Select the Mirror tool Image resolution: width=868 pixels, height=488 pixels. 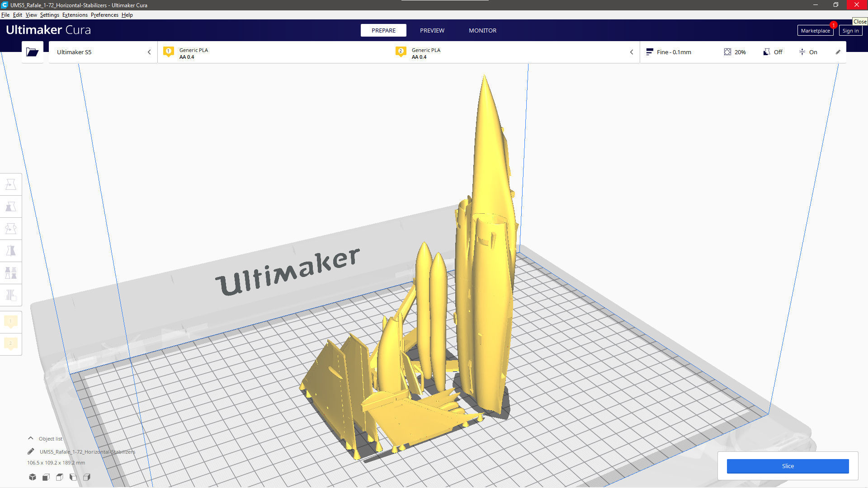click(x=10, y=251)
